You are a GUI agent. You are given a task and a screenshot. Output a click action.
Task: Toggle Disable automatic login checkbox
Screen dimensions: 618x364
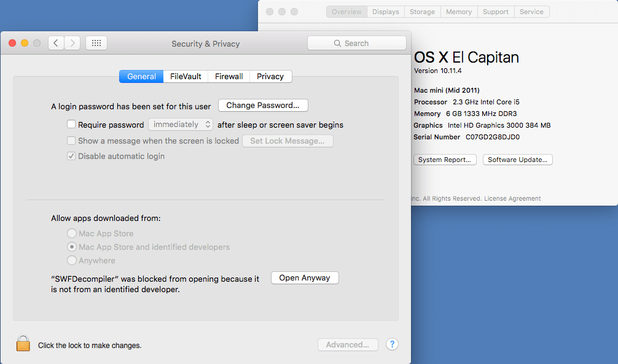point(71,156)
